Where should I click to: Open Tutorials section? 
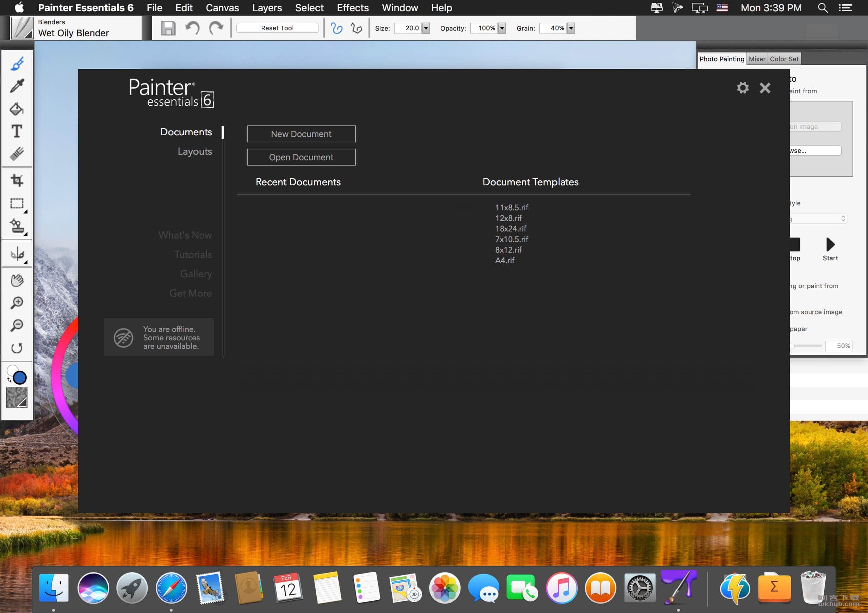click(193, 254)
